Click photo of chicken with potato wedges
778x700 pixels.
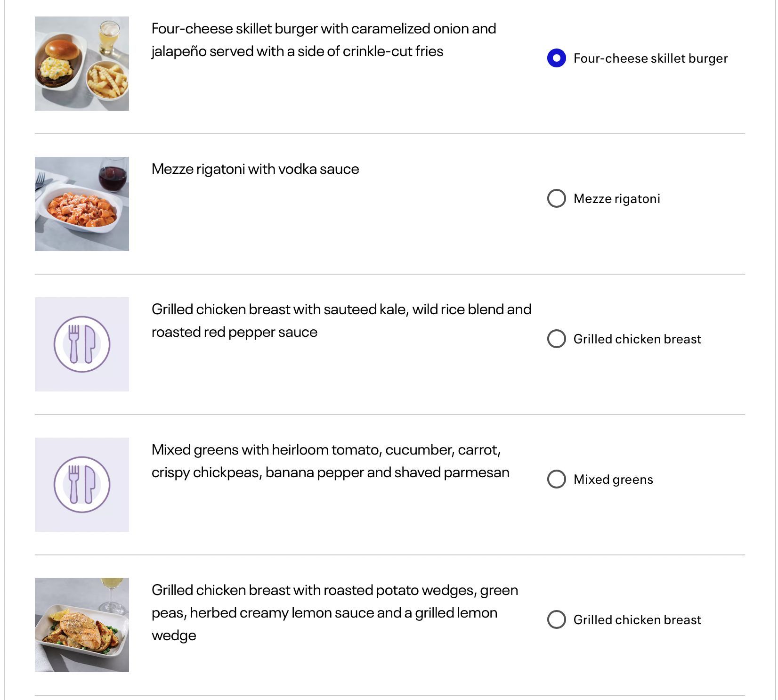(x=81, y=625)
